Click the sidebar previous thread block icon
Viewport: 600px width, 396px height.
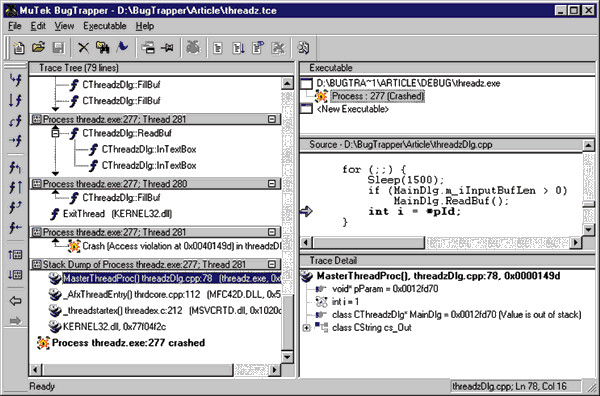15,254
